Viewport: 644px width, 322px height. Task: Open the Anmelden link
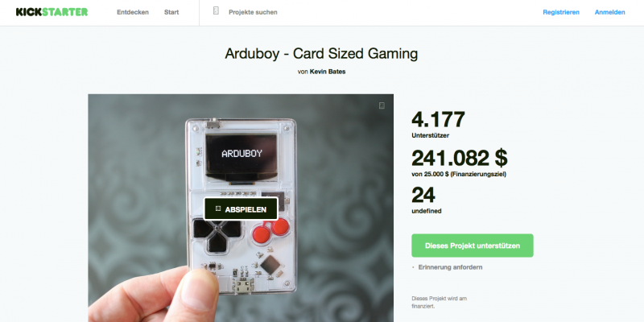[610, 12]
